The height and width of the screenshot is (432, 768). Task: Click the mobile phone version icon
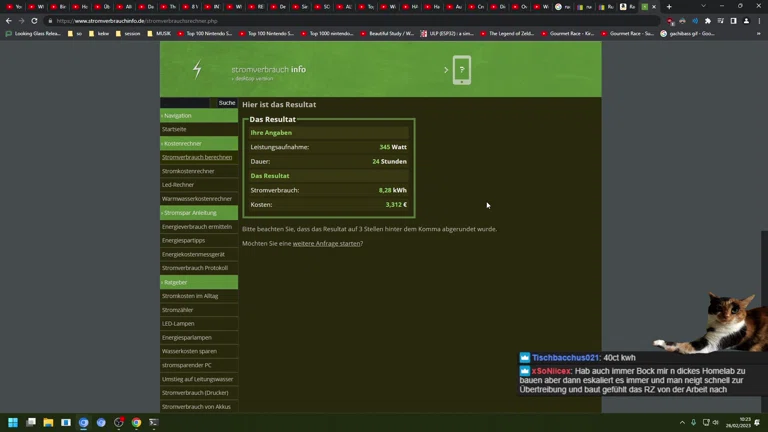(x=461, y=70)
